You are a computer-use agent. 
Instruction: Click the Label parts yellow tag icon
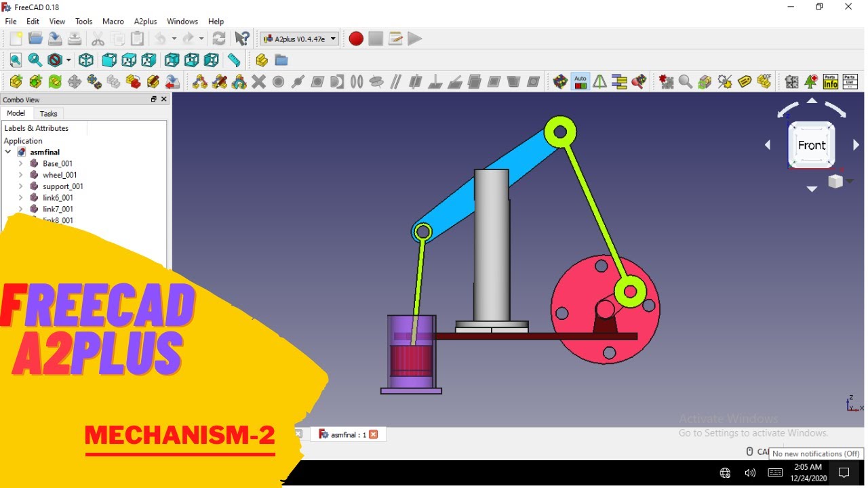click(745, 82)
